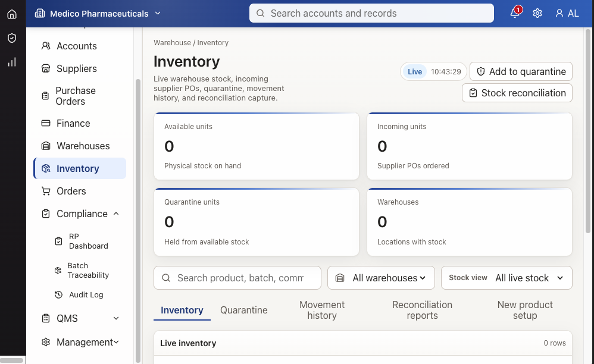Open Batch Traceability under Compliance

pyautogui.click(x=86, y=270)
